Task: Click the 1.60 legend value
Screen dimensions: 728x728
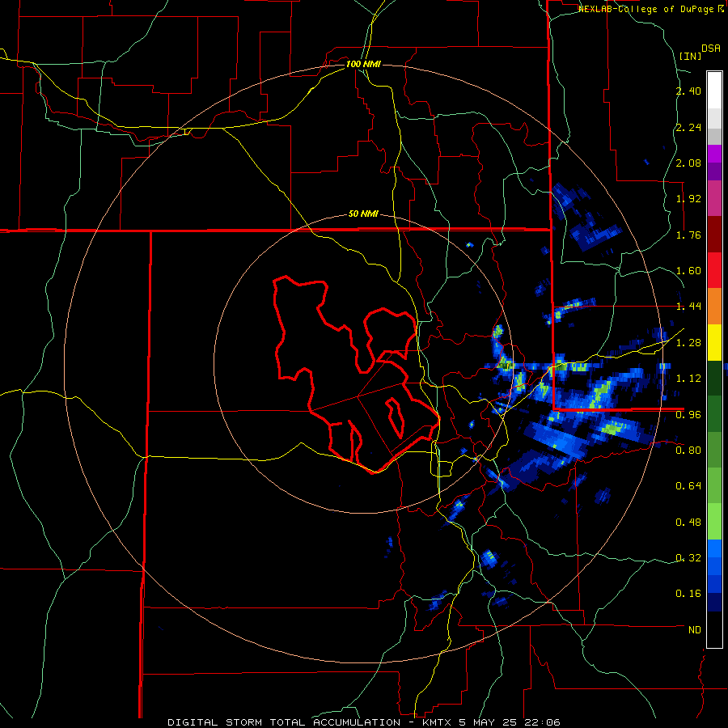Action: 688,271
